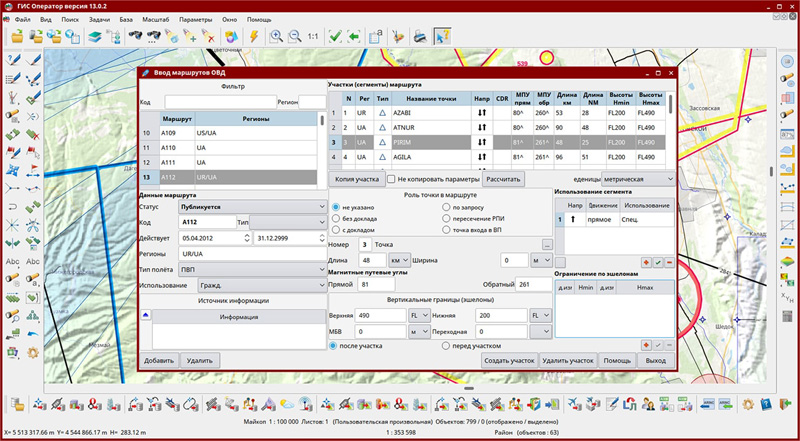800x441 pixels.
Task: Open the layers stack tool icon
Action: click(x=95, y=36)
